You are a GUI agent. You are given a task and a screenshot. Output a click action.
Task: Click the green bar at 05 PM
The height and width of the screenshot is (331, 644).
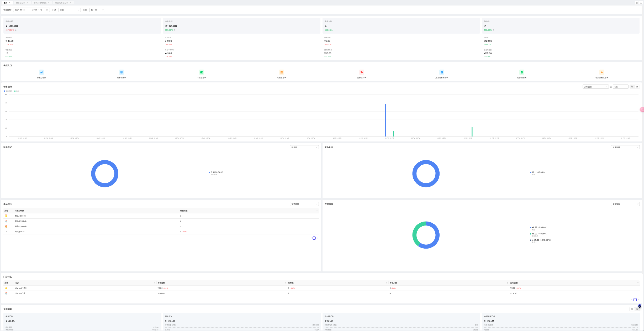tap(472, 132)
